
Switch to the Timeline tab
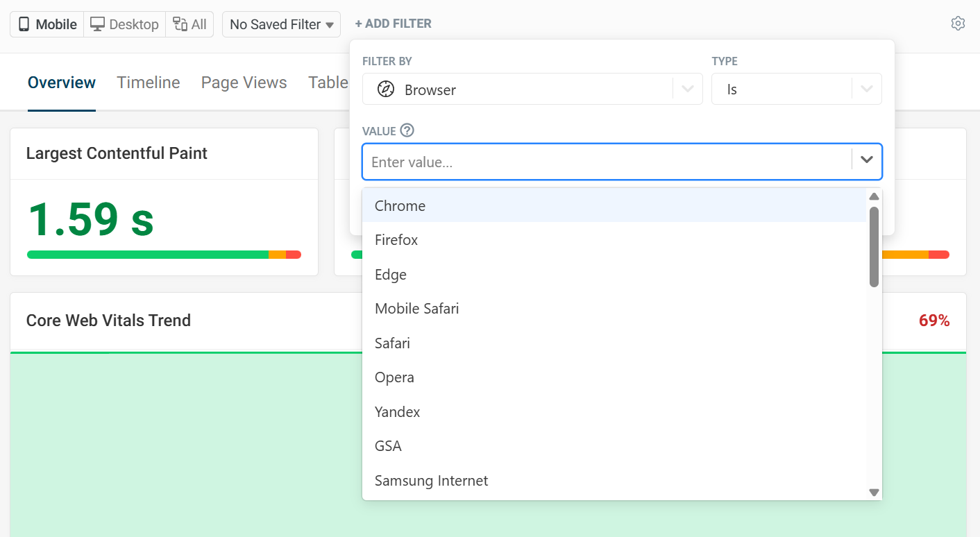pos(148,82)
